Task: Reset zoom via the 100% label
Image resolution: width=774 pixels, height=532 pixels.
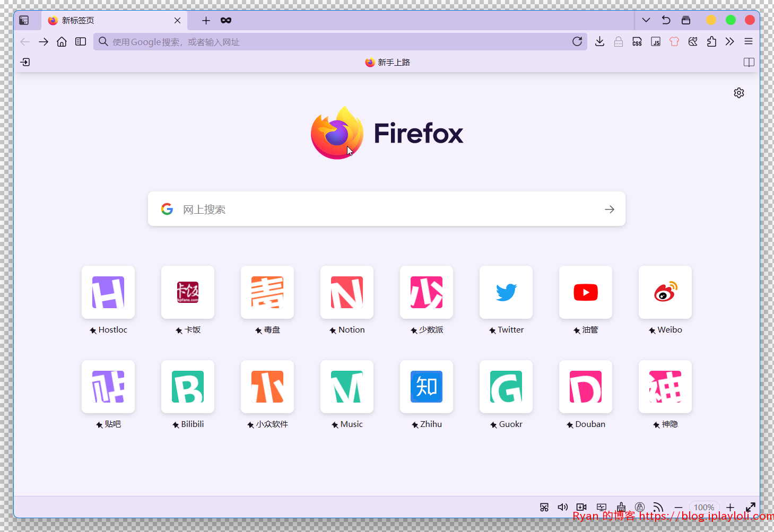Action: pos(704,508)
